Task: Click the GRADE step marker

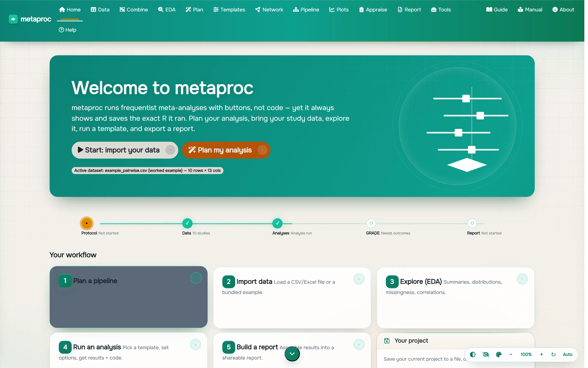Action: pyautogui.click(x=371, y=223)
